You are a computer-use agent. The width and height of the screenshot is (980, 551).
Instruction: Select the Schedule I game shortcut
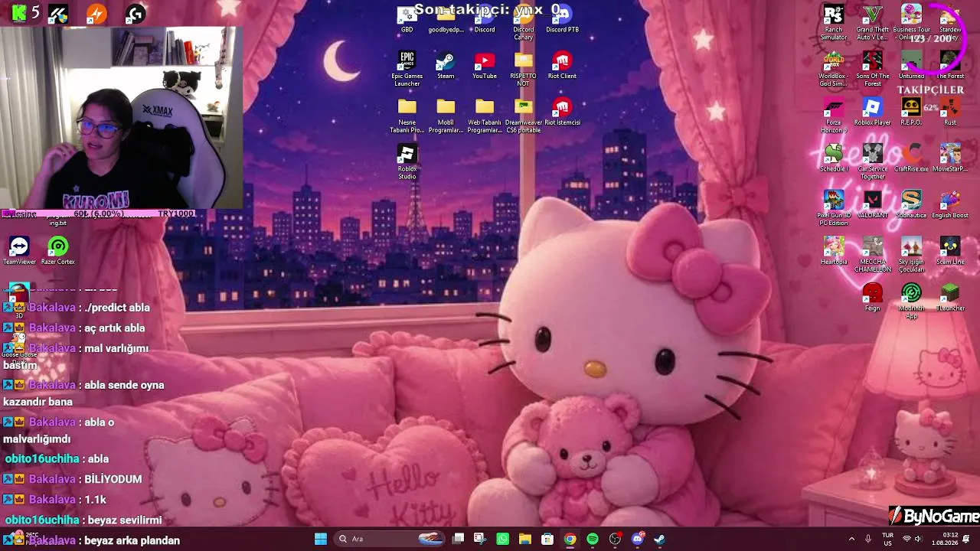click(x=834, y=158)
